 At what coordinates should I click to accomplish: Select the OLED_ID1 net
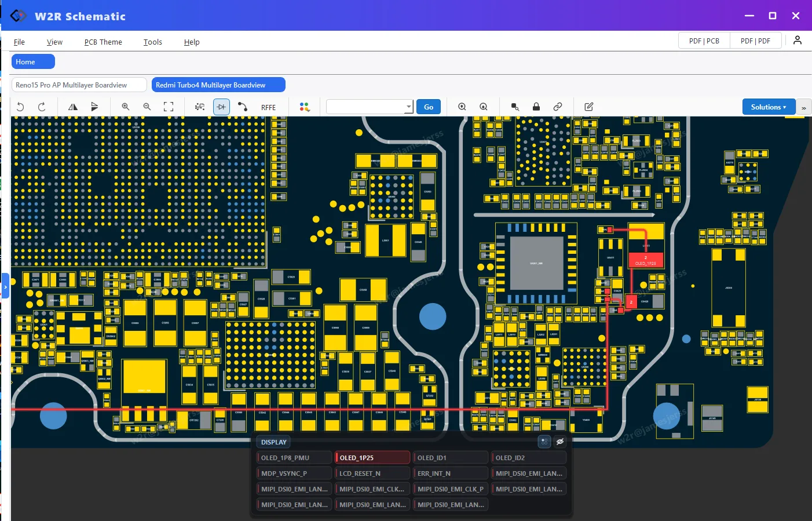(451, 458)
